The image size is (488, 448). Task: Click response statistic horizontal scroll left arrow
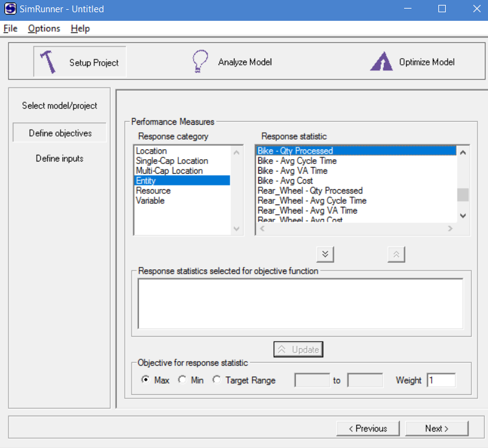point(262,228)
